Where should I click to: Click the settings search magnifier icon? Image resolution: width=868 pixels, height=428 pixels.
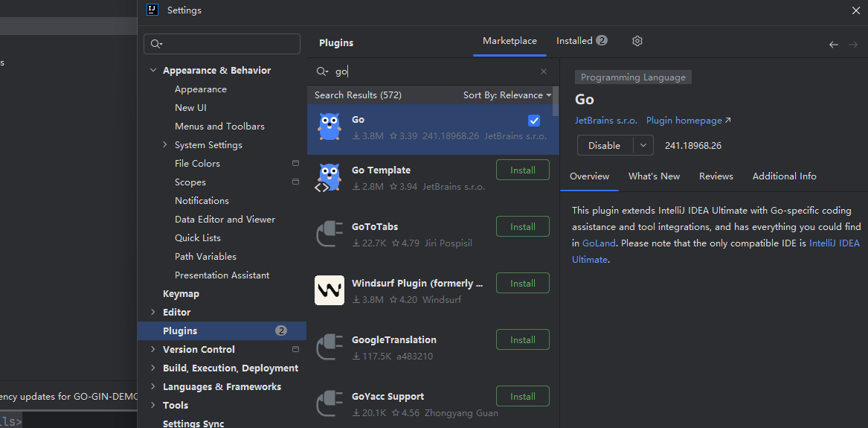click(x=155, y=44)
